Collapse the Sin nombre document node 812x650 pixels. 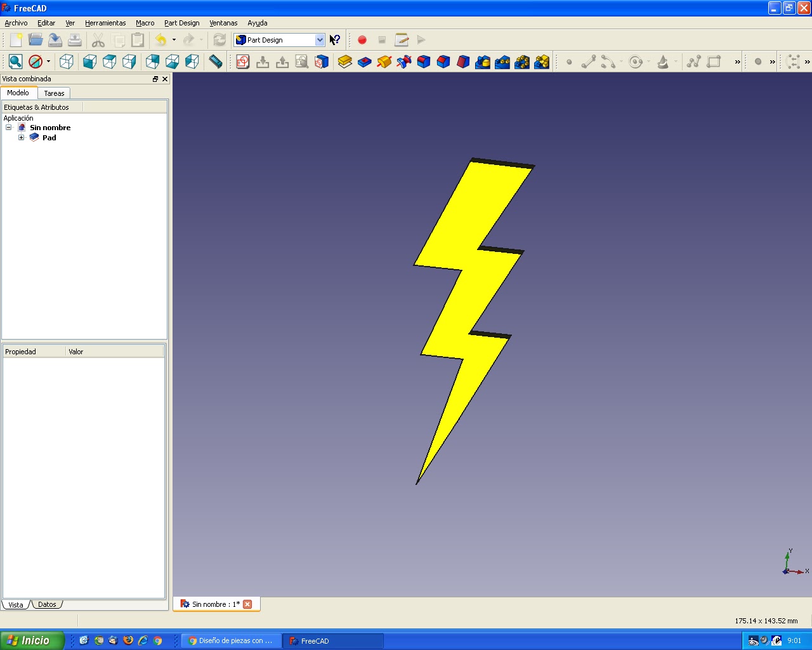click(x=8, y=128)
